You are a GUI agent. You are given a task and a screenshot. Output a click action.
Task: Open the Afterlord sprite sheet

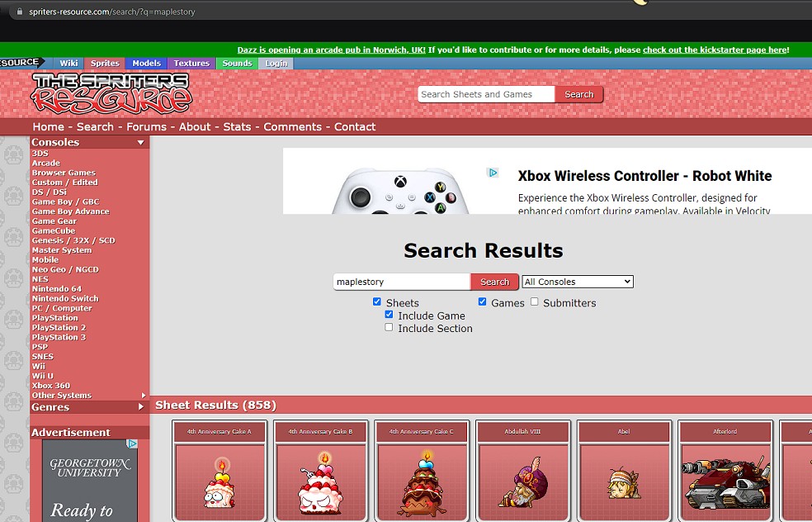pyautogui.click(x=725, y=470)
